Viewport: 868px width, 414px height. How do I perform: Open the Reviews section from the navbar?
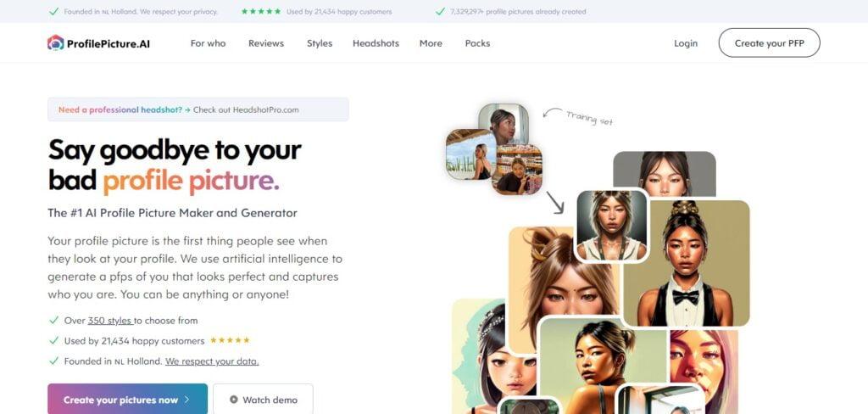click(x=266, y=43)
